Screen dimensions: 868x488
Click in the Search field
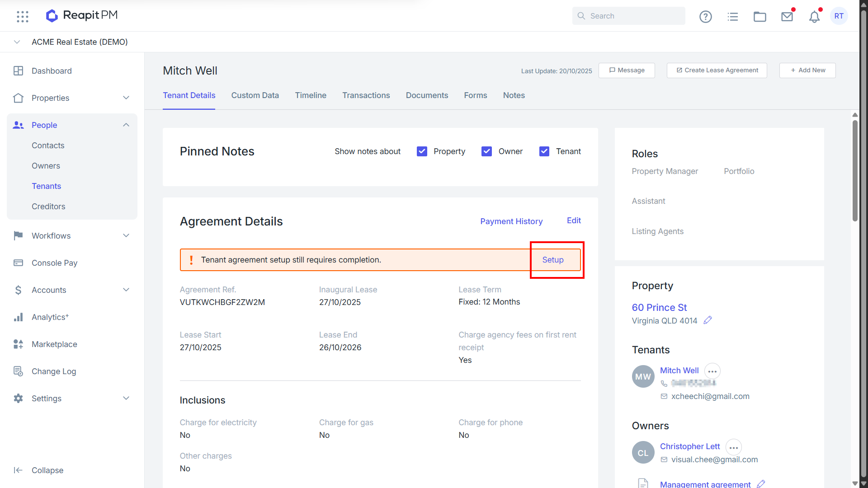point(629,16)
